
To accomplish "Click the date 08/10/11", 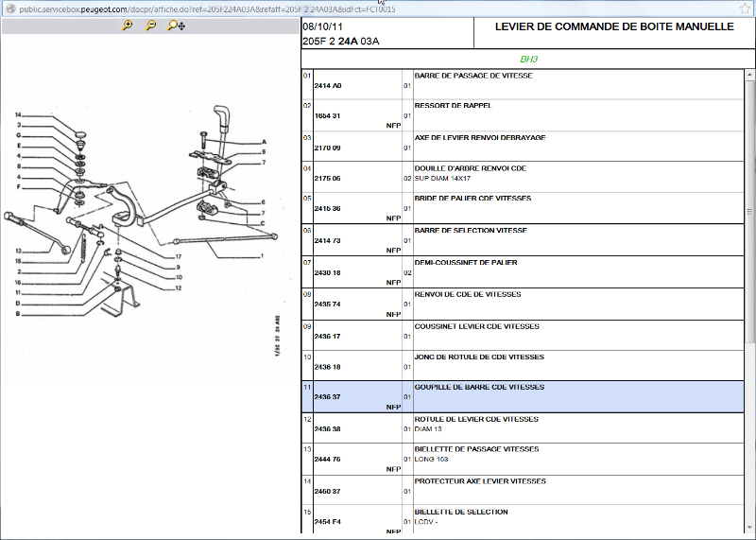I will point(322,26).
